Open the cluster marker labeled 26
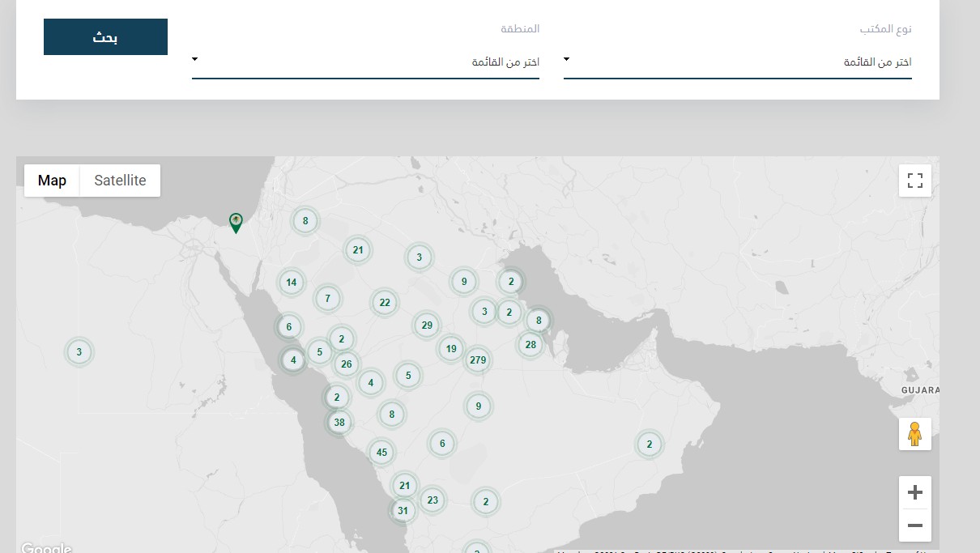 347,364
